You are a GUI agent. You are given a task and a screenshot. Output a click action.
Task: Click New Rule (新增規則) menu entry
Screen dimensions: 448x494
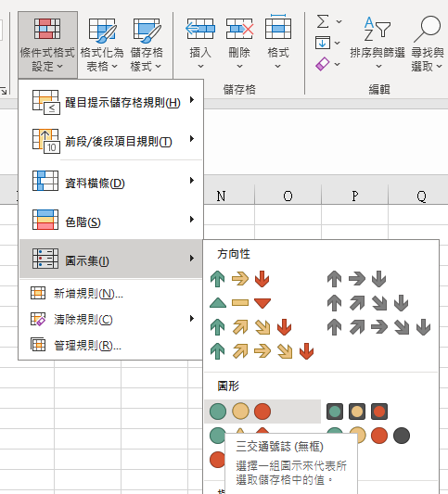coord(111,293)
